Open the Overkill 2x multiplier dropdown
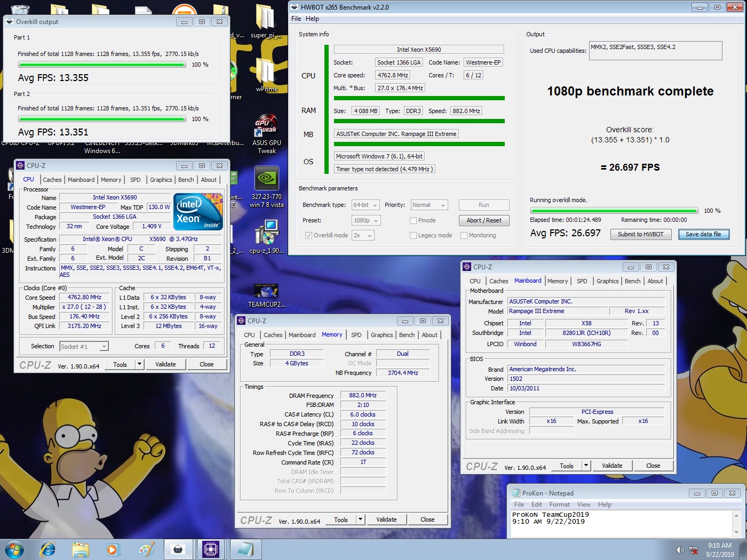 pos(363,235)
